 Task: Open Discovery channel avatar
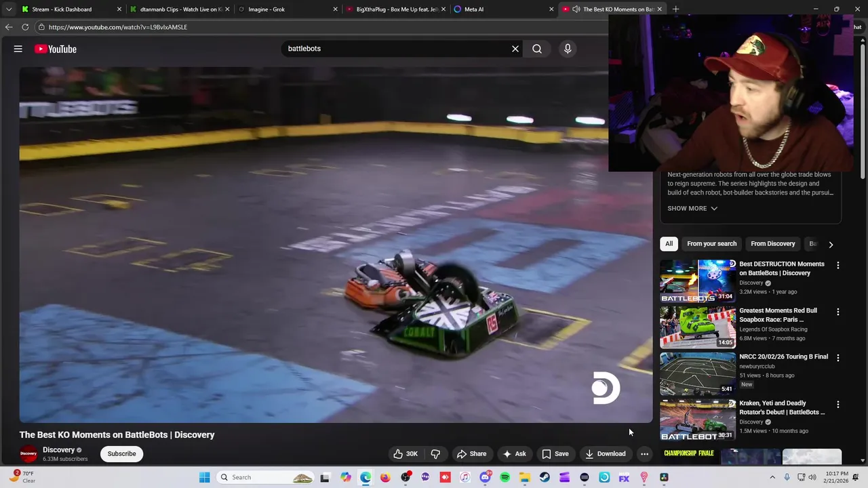28,454
